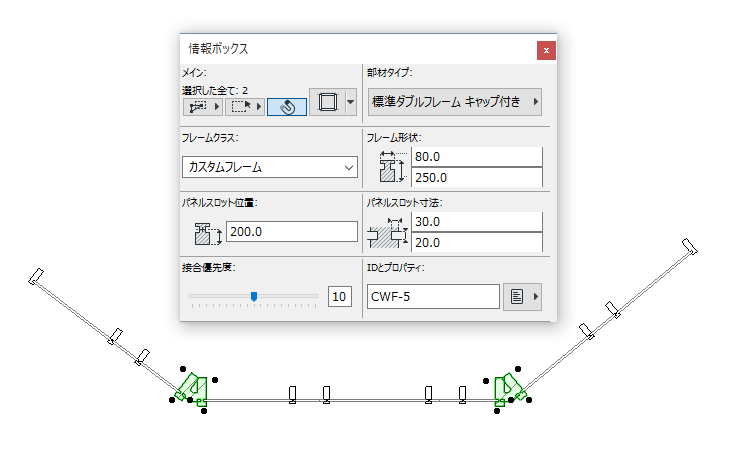Open the ID and properties list button
The image size is (743, 474).
(x=522, y=297)
